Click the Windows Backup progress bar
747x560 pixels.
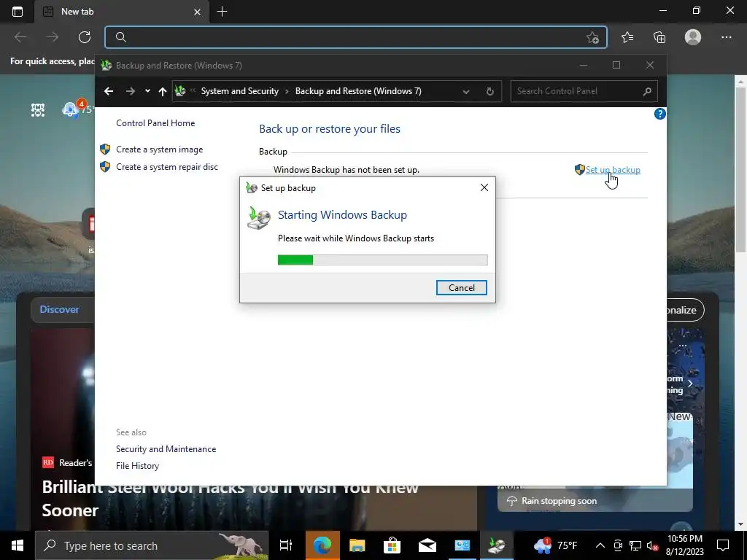point(382,260)
